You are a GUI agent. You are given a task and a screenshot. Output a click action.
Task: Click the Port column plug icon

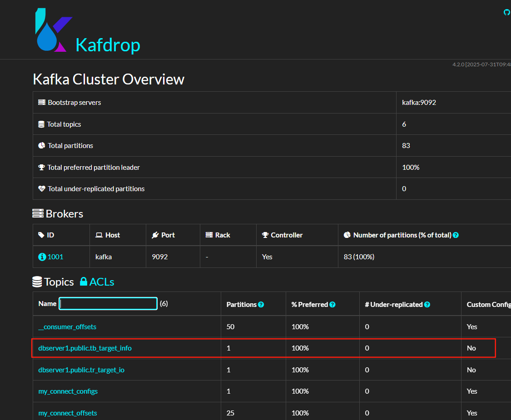point(155,235)
